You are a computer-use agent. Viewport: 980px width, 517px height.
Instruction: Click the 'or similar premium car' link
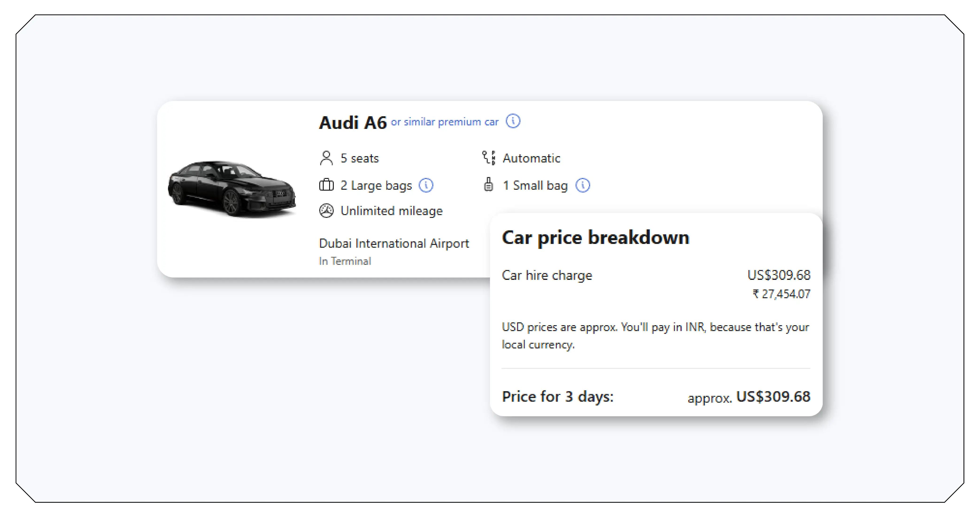point(444,122)
